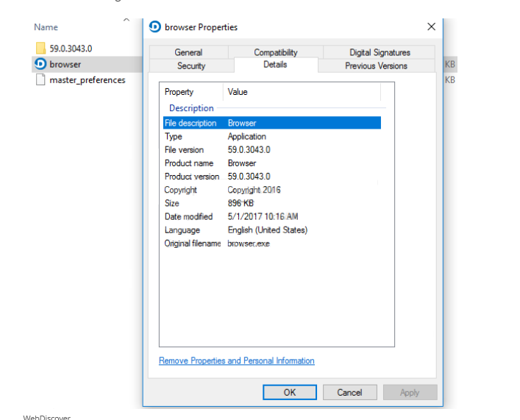
Task: Select the 59.0.3043.0 folder icon
Action: (40, 48)
